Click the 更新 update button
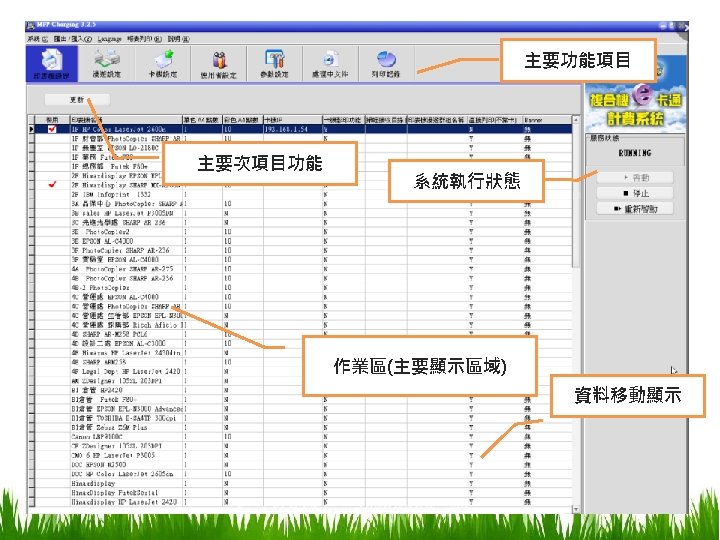 pos(77,100)
